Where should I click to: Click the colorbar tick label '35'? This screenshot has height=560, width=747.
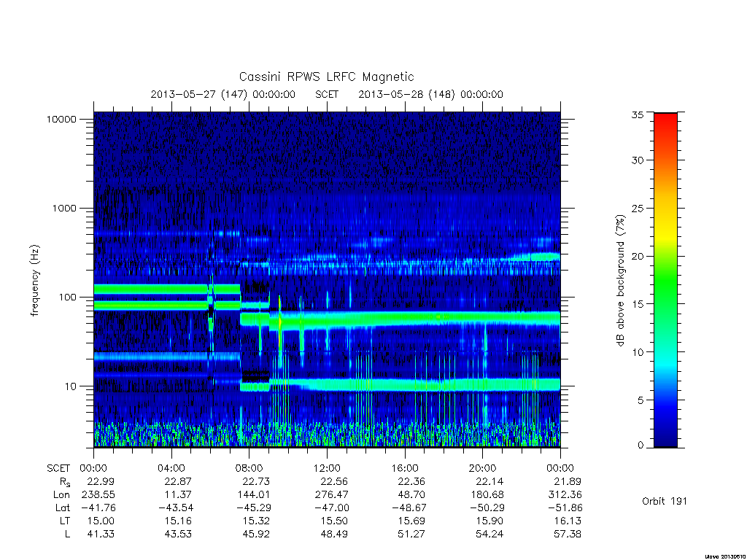(638, 114)
